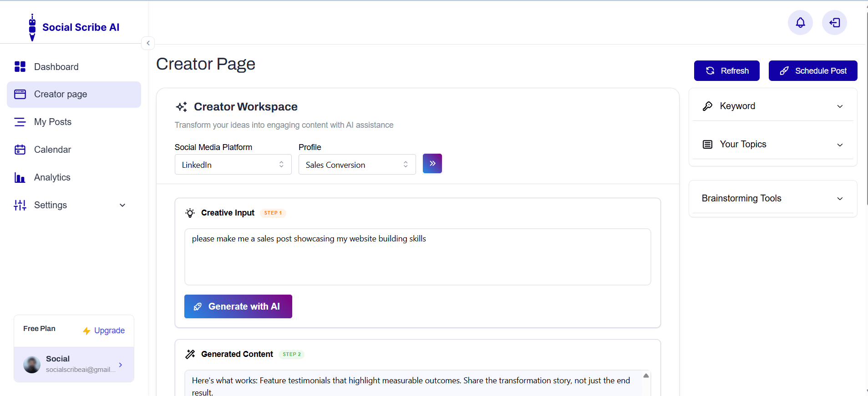Open the Profile Sales Conversion dropdown
This screenshot has height=396, width=868.
tap(357, 165)
